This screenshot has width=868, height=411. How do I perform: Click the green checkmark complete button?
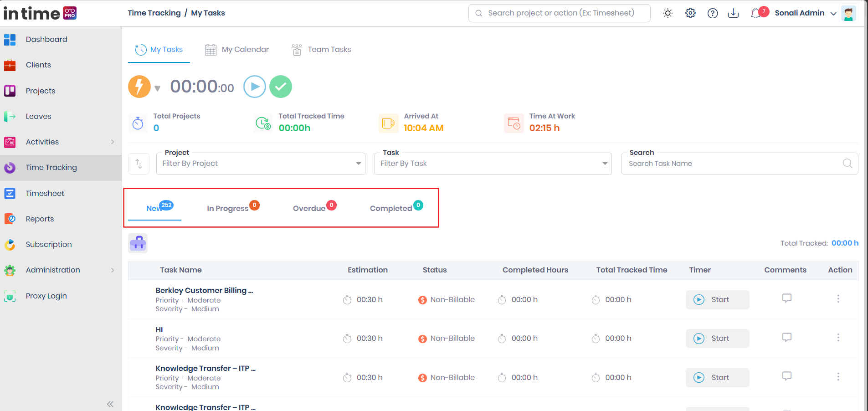tap(281, 87)
